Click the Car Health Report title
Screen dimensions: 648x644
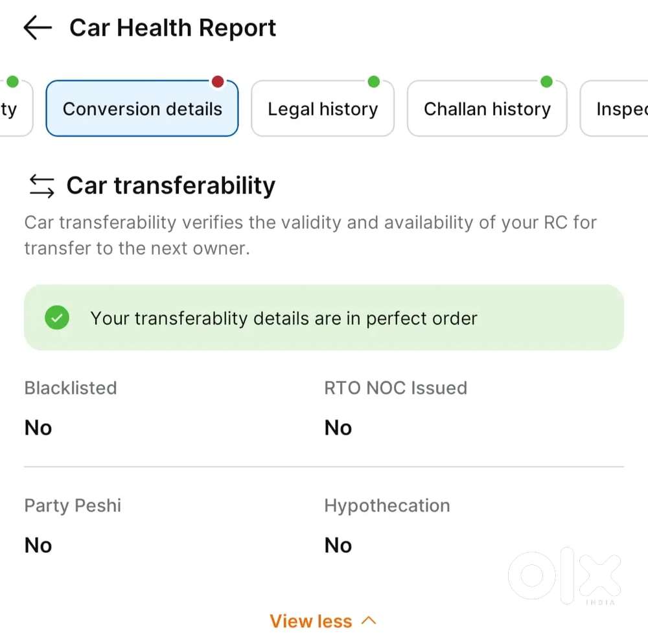coord(172,28)
